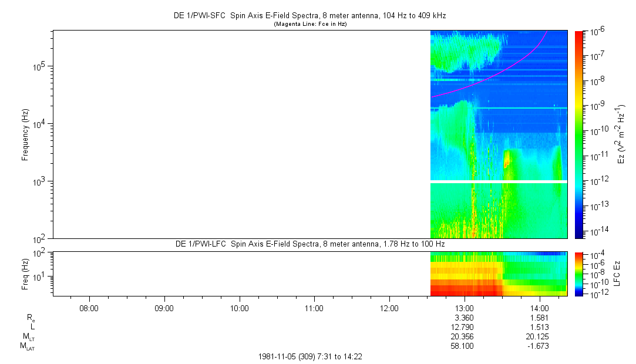
Task: Click the Re value 1.581
Action: pyautogui.click(x=539, y=318)
